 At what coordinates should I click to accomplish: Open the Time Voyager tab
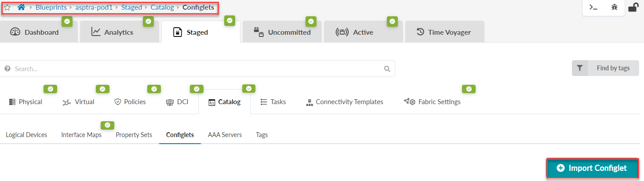tap(444, 32)
